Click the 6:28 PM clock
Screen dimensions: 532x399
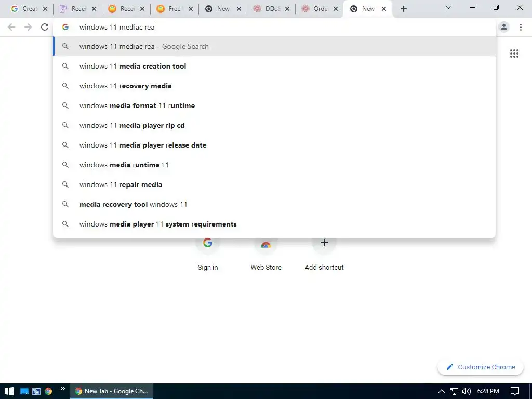coord(488,391)
